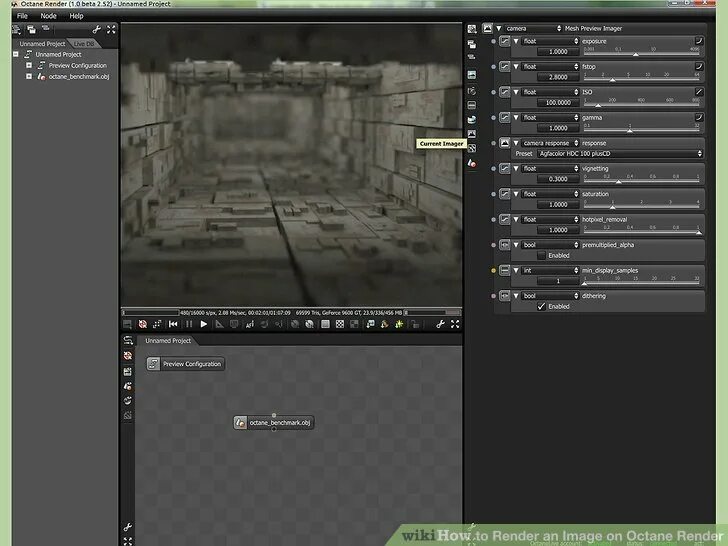Click the pin dot beside vignetting row
Viewport: 728px width, 546px height.
coord(493,169)
